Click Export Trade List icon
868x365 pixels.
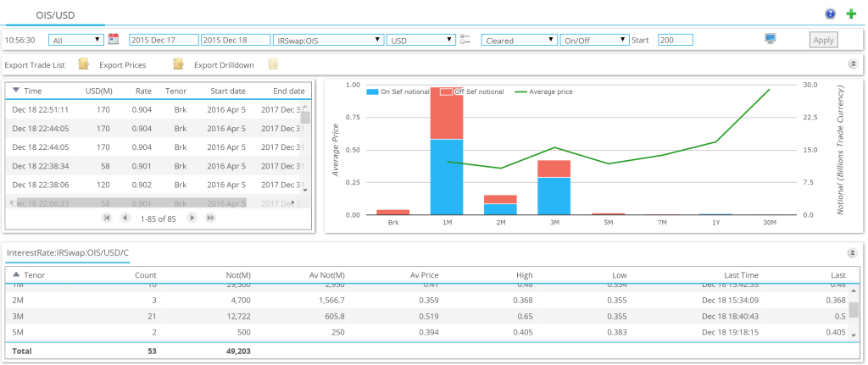84,64
